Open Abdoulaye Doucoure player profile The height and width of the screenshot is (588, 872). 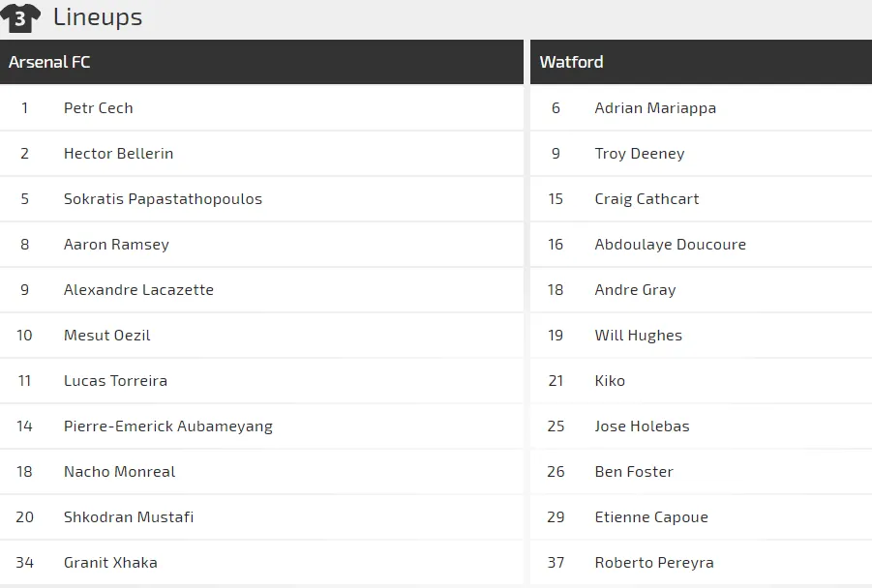(x=670, y=245)
